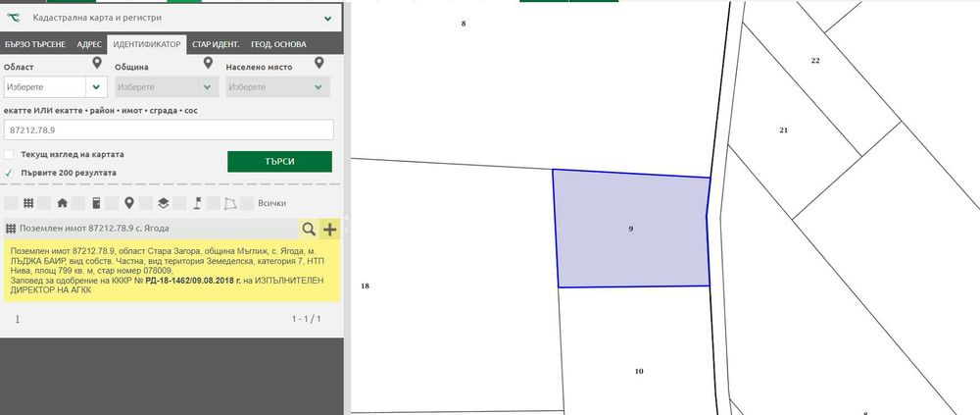The image size is (980, 415).
Task: Click the building house filter icon
Action: (x=62, y=203)
